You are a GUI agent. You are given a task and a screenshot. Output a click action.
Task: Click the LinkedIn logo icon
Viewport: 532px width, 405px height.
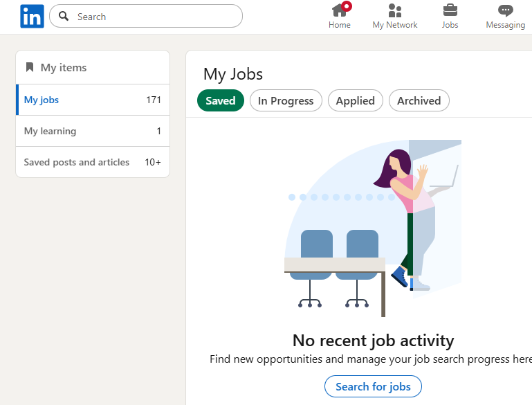tap(32, 17)
